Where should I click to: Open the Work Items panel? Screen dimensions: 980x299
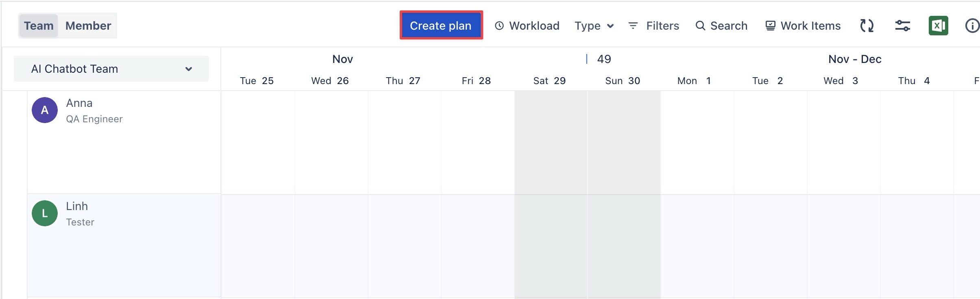(803, 26)
